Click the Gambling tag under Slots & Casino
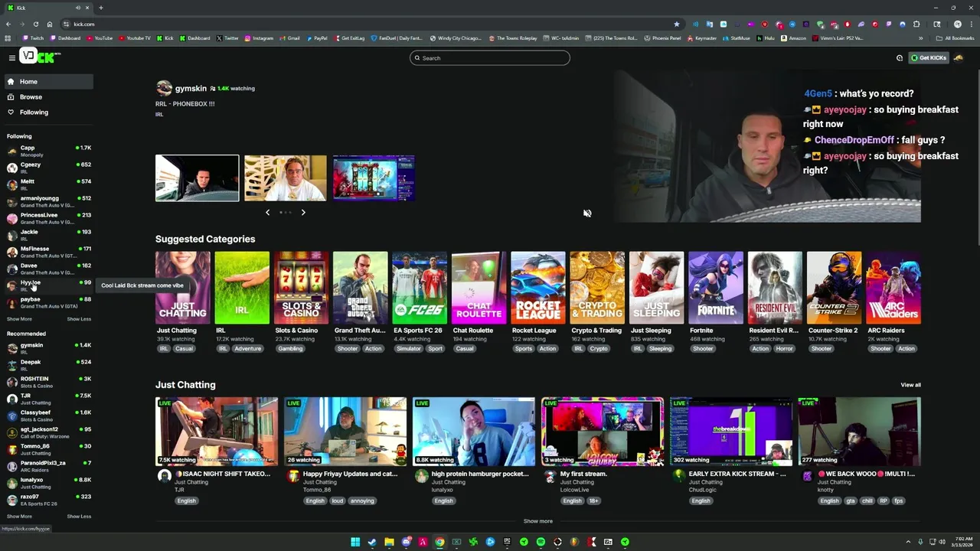The height and width of the screenshot is (551, 980). (290, 348)
